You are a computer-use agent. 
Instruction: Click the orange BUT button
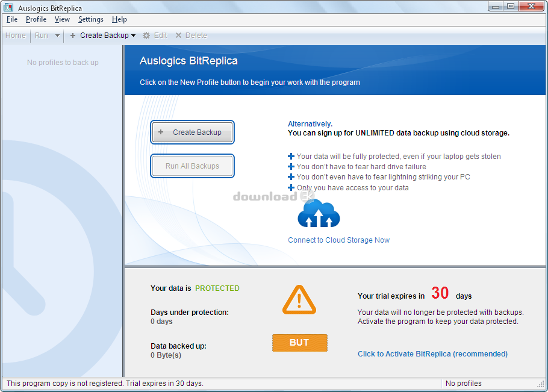tap(300, 343)
